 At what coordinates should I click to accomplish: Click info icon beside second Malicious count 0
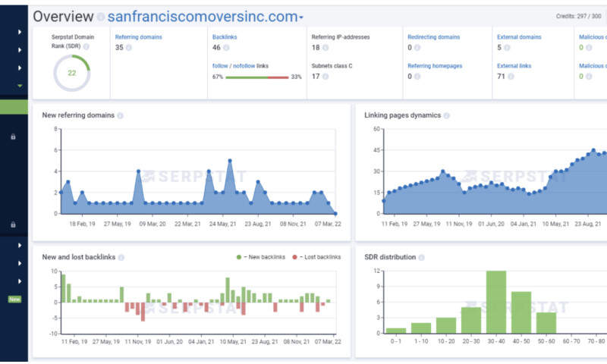click(589, 77)
